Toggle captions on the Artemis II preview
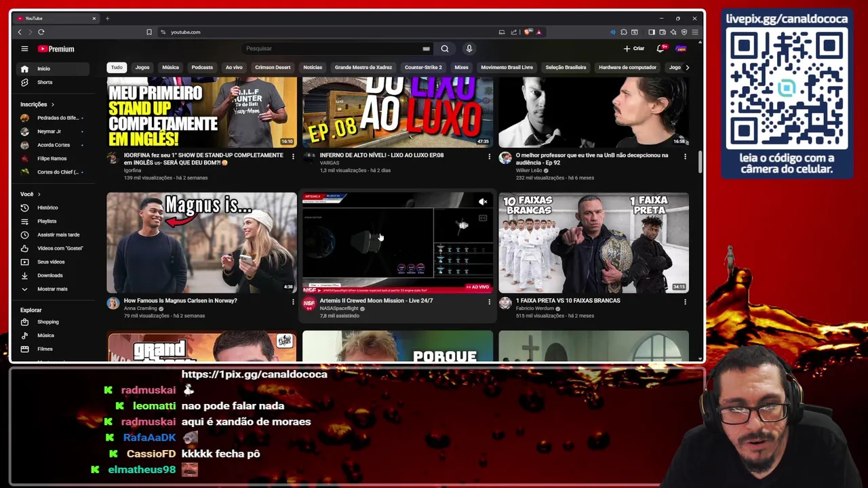 (x=483, y=218)
